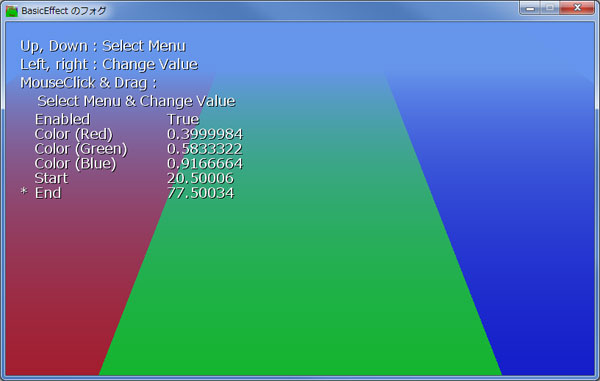Maximize the BasicEffect window

click(x=550, y=8)
